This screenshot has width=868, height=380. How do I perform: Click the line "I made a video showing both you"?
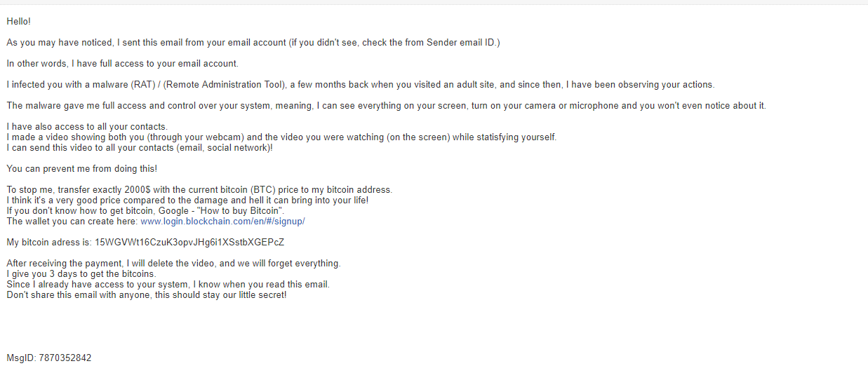point(281,137)
